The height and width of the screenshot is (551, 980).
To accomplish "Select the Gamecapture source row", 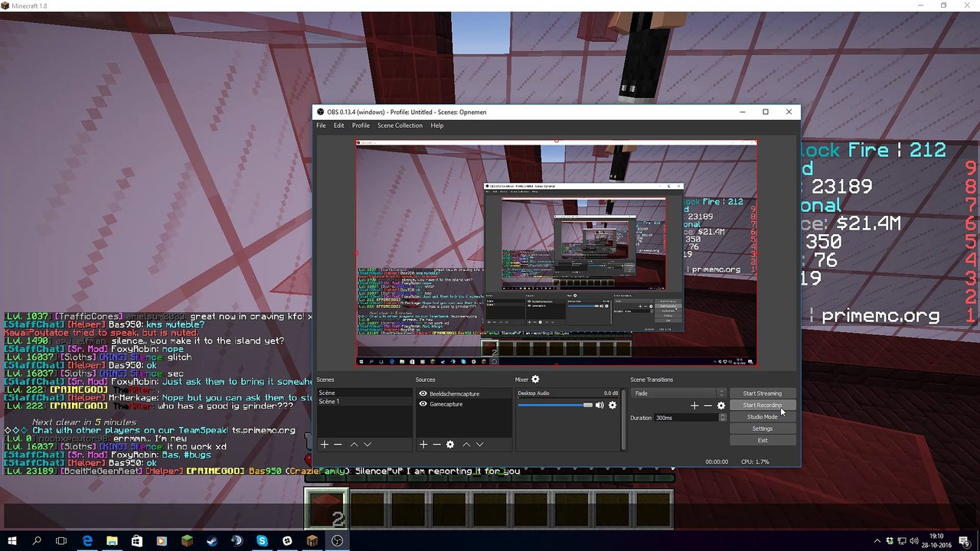I will 464,404.
